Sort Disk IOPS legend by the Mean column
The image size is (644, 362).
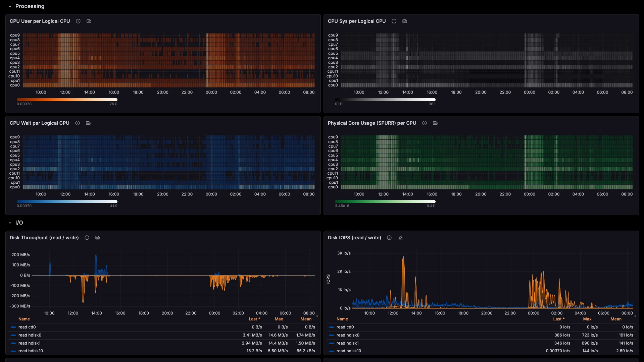click(x=616, y=319)
